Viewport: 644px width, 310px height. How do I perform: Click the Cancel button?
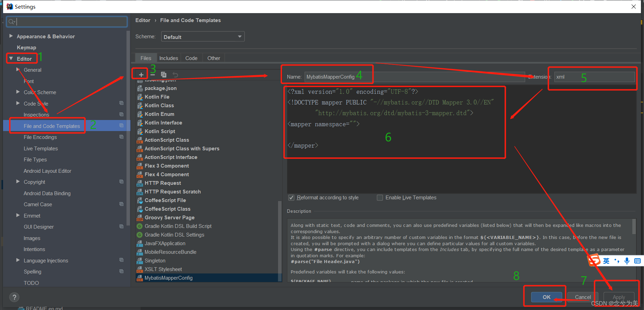click(583, 297)
